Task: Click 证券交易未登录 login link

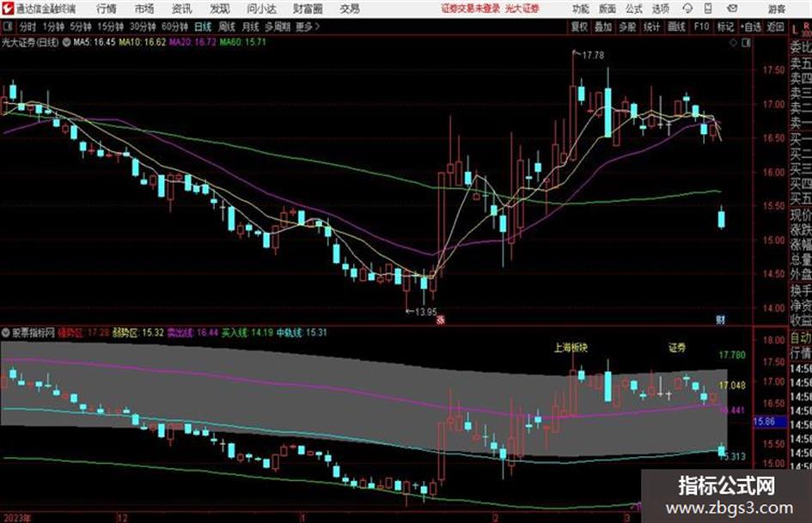Action: coord(471,9)
